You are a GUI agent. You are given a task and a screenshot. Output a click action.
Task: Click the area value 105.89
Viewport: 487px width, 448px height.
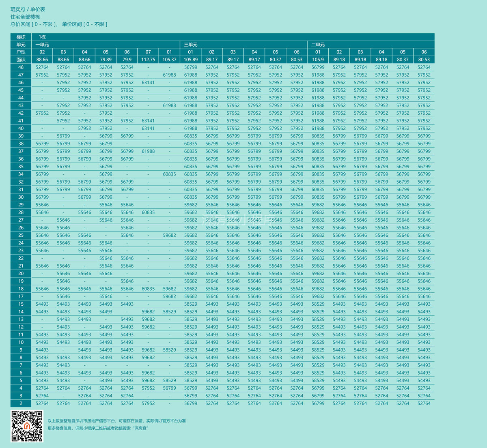pos(191,60)
